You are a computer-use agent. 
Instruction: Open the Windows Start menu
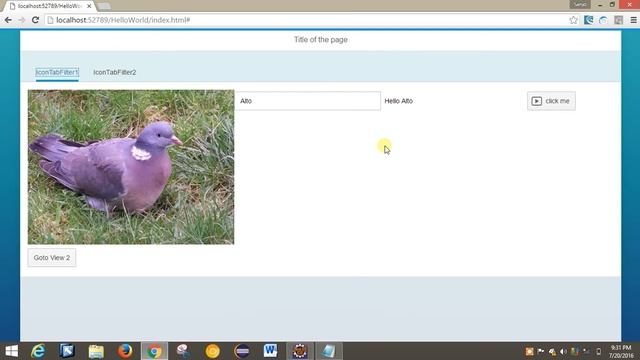(11, 351)
